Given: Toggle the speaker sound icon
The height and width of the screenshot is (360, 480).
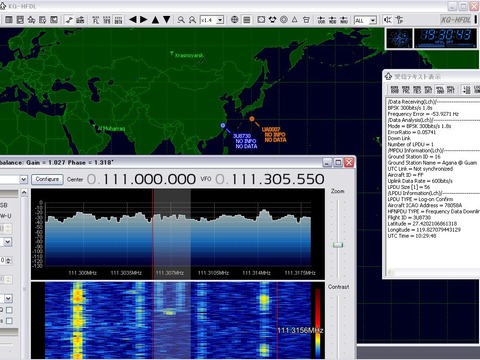Looking at the screenshot, I should (388, 20).
